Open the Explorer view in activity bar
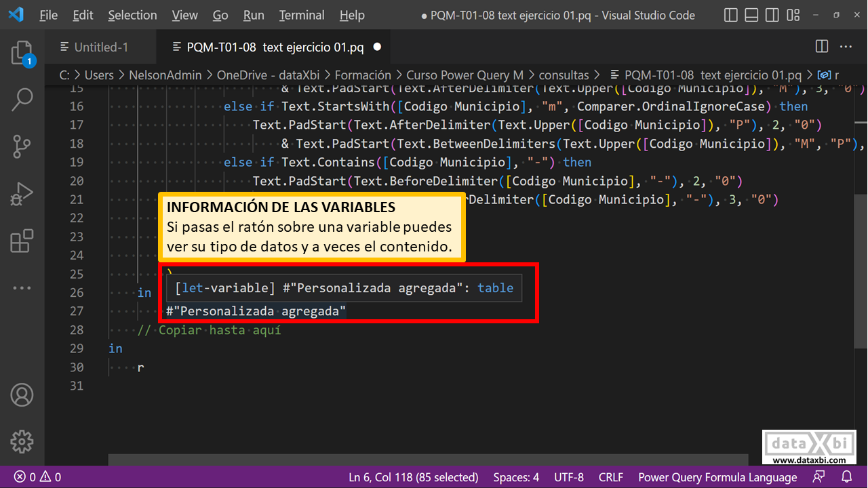868x488 pixels. (22, 53)
